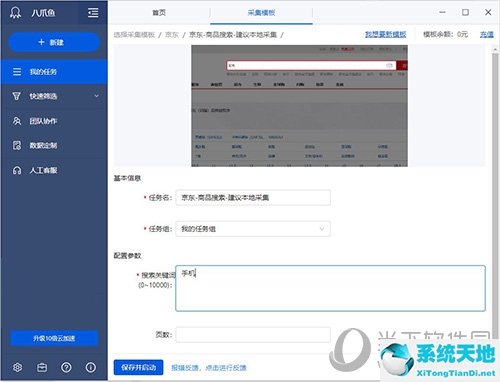Open 数据定制 in the sidebar
500x382 pixels.
[54, 145]
